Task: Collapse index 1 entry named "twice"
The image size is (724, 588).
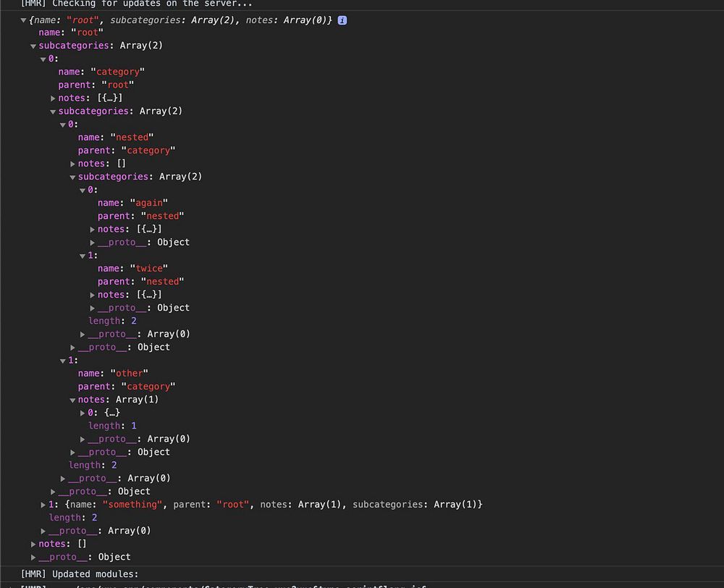Action: coord(83,256)
